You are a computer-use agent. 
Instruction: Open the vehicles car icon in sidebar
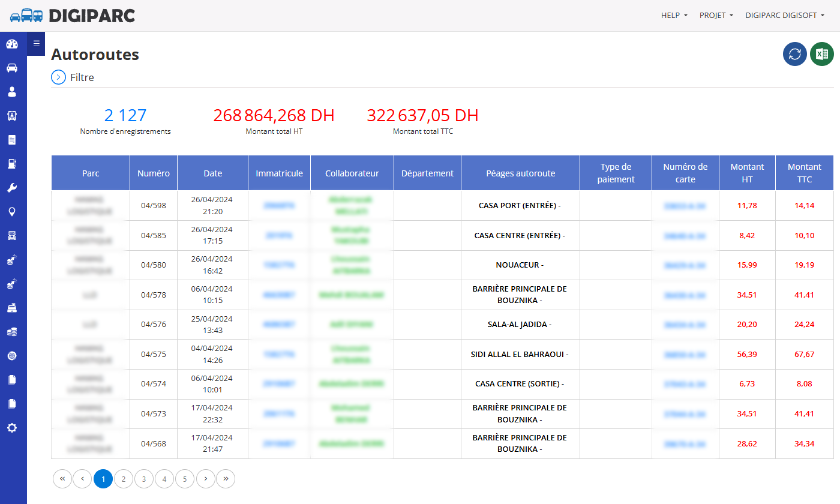(12, 68)
